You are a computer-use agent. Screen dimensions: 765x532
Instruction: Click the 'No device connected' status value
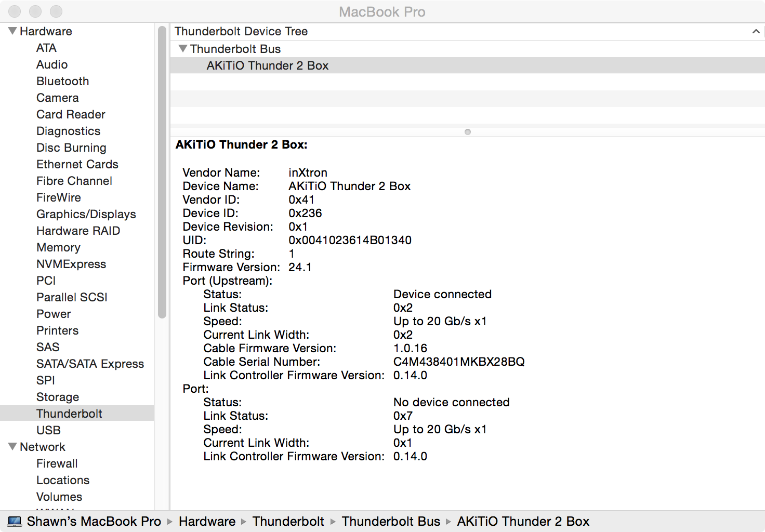pyautogui.click(x=452, y=402)
